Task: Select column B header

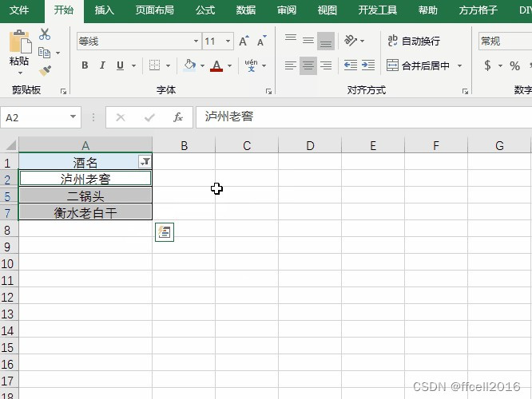Action: tap(184, 146)
